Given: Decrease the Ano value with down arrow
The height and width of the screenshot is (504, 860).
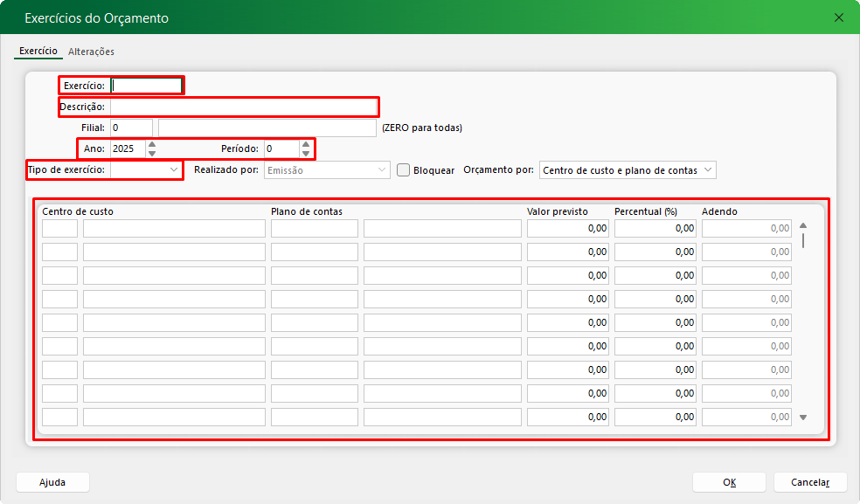Looking at the screenshot, I should click(x=152, y=153).
